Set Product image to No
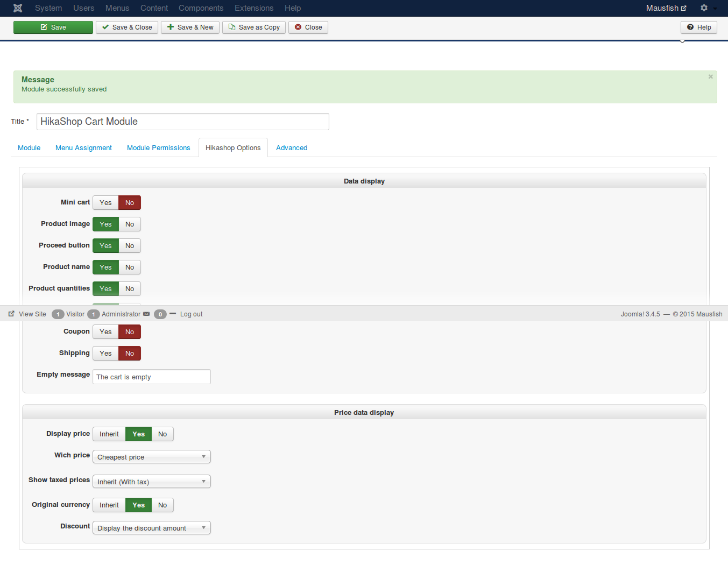The width and height of the screenshot is (728, 586). coord(130,224)
